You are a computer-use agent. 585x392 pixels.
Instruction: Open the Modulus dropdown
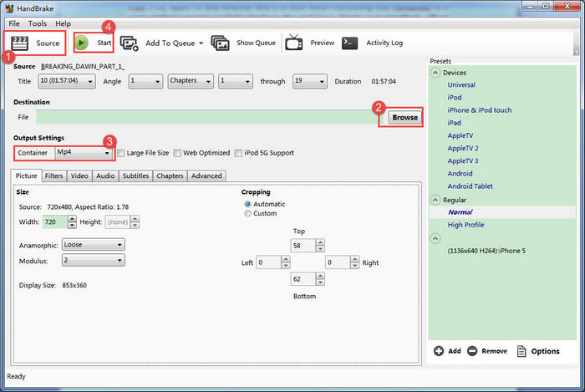point(94,260)
